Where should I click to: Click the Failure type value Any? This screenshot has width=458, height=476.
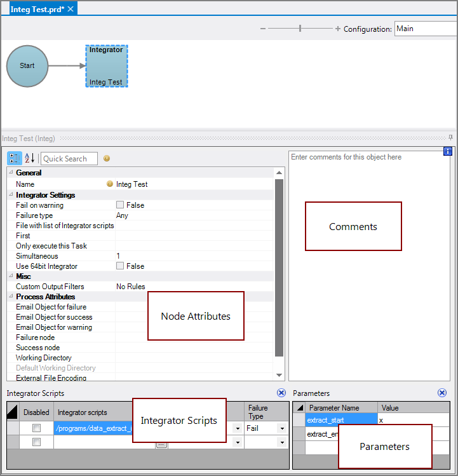click(122, 215)
